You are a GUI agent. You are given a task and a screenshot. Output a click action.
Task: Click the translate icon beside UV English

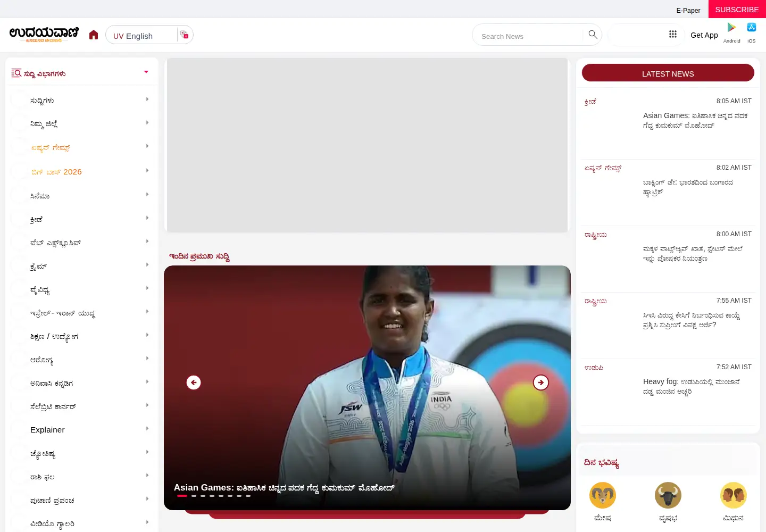(x=184, y=35)
